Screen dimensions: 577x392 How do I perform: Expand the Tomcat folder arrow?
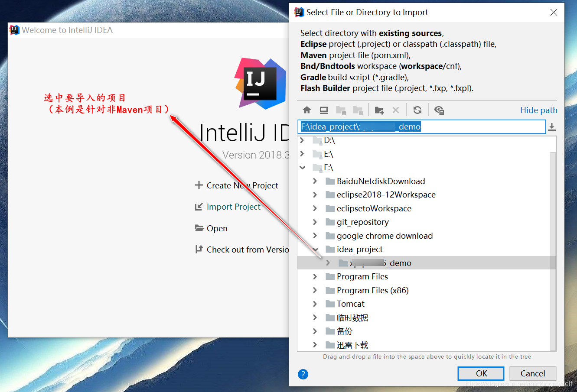[315, 304]
